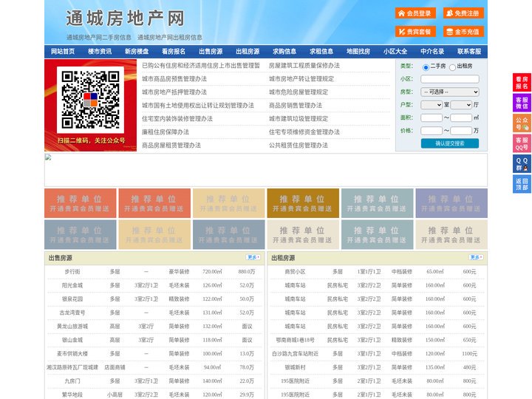Open 地图找房 navigation item
Image resolution: width=532 pixels, height=399 pixels.
[x=358, y=52]
